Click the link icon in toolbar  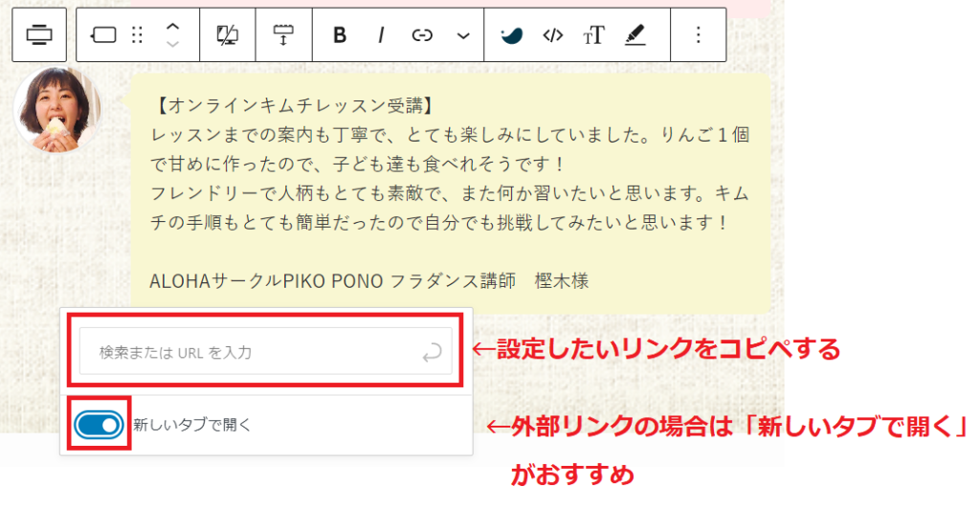[x=422, y=35]
